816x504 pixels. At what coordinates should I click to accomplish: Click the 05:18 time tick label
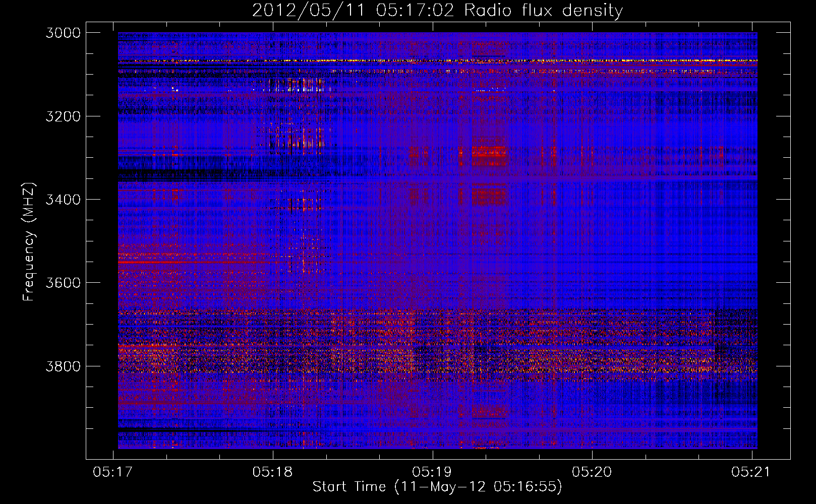point(273,472)
